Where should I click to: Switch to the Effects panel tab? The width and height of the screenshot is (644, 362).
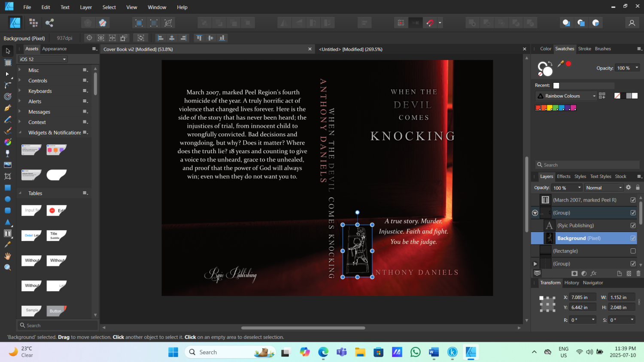coord(563,176)
